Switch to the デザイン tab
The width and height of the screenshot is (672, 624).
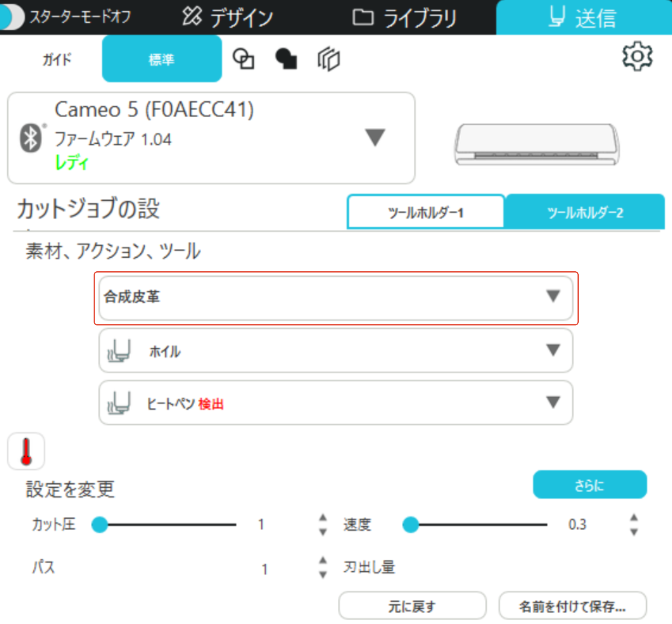pos(227,18)
